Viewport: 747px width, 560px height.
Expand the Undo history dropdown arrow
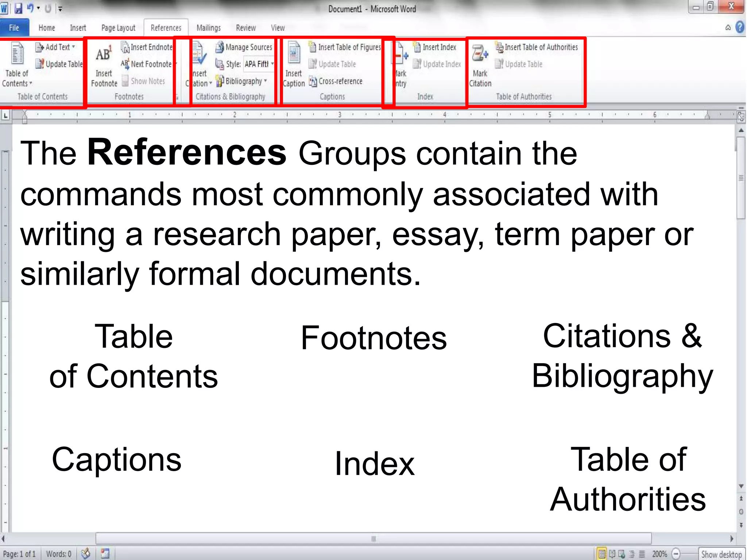[38, 8]
